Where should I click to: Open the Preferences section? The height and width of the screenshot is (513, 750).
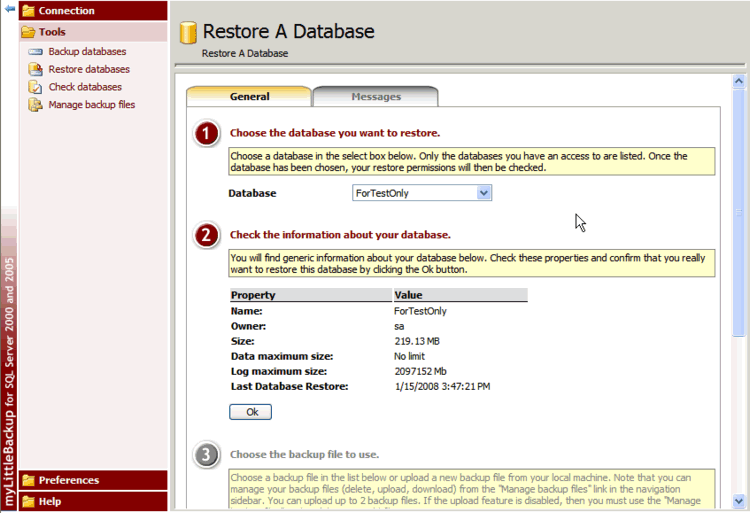93,480
